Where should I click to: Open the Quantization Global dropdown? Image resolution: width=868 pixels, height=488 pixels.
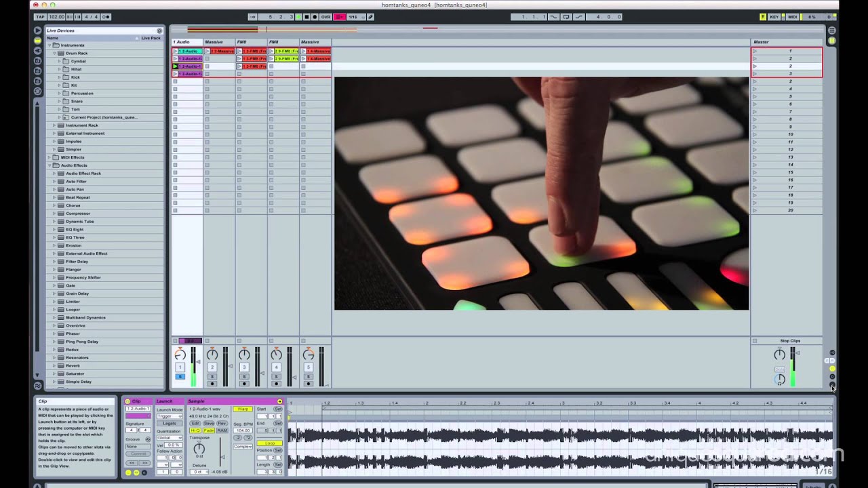[170, 438]
